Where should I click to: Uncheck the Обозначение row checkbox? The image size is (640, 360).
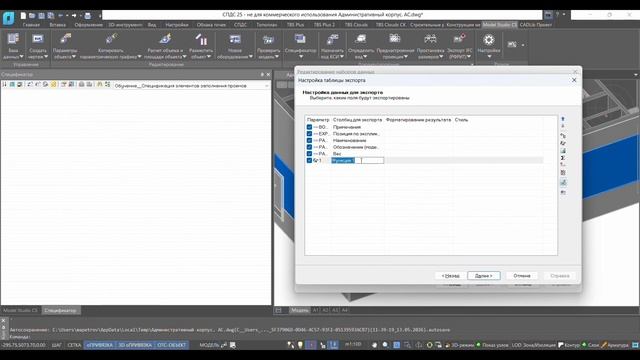coord(309,147)
